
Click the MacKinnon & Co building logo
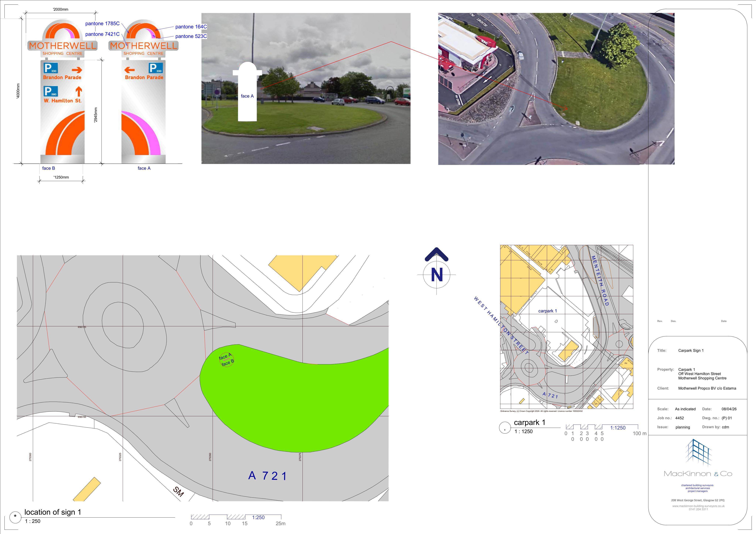pos(699,453)
